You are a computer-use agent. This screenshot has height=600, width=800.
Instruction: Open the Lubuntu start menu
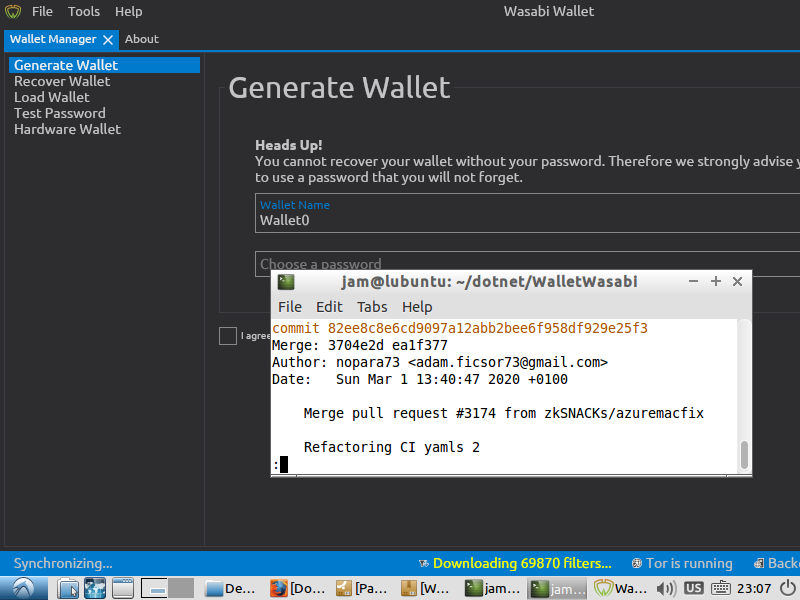[23, 589]
